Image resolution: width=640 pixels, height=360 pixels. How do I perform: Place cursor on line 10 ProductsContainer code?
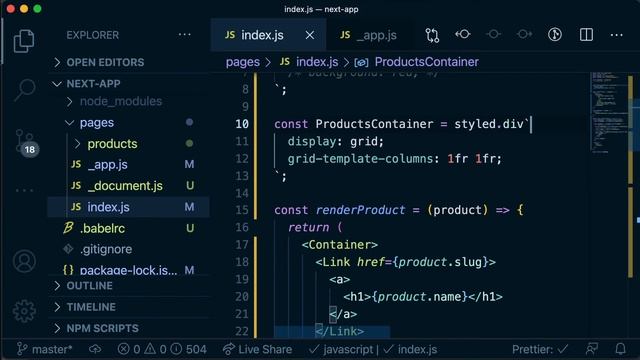[x=402, y=124]
